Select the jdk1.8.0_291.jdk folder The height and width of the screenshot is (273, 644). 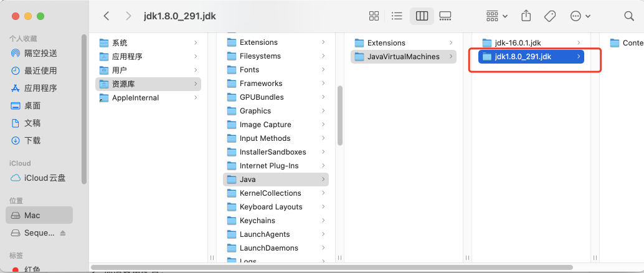[531, 57]
